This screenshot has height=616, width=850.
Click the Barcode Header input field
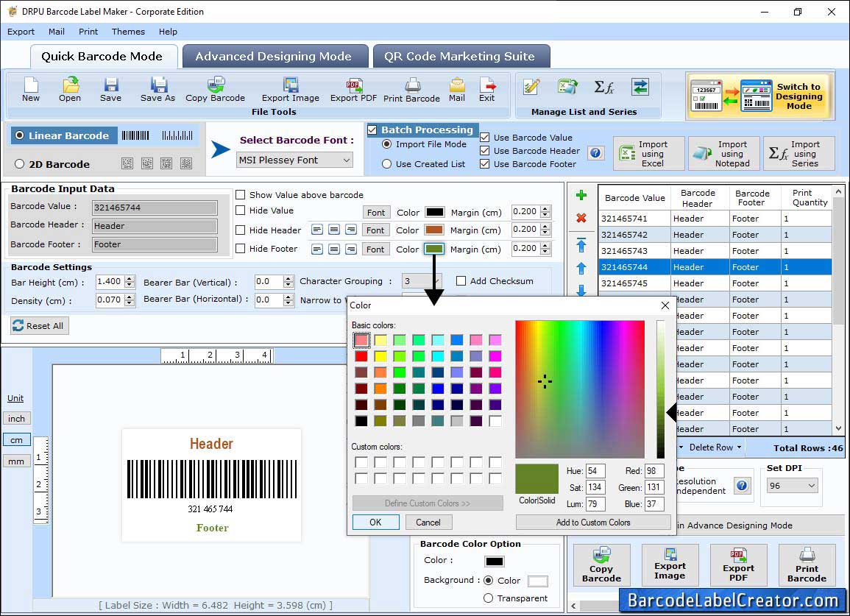[x=155, y=226]
